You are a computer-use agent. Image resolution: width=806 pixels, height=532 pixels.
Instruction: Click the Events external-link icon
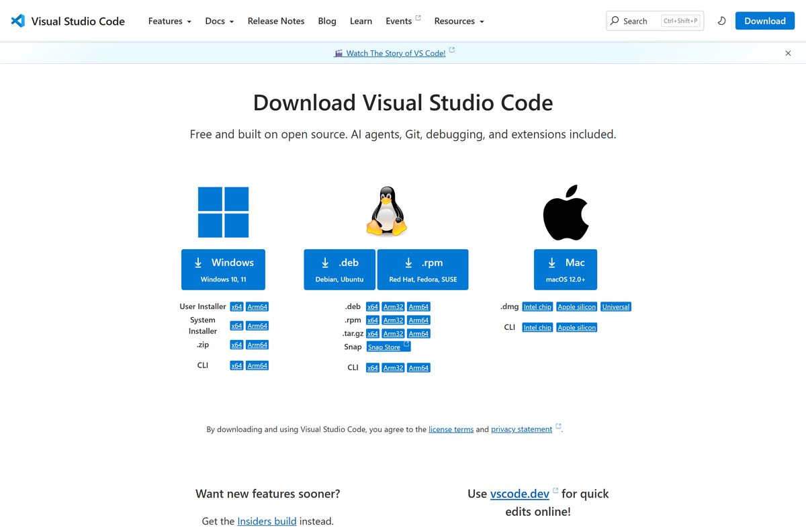click(x=418, y=18)
